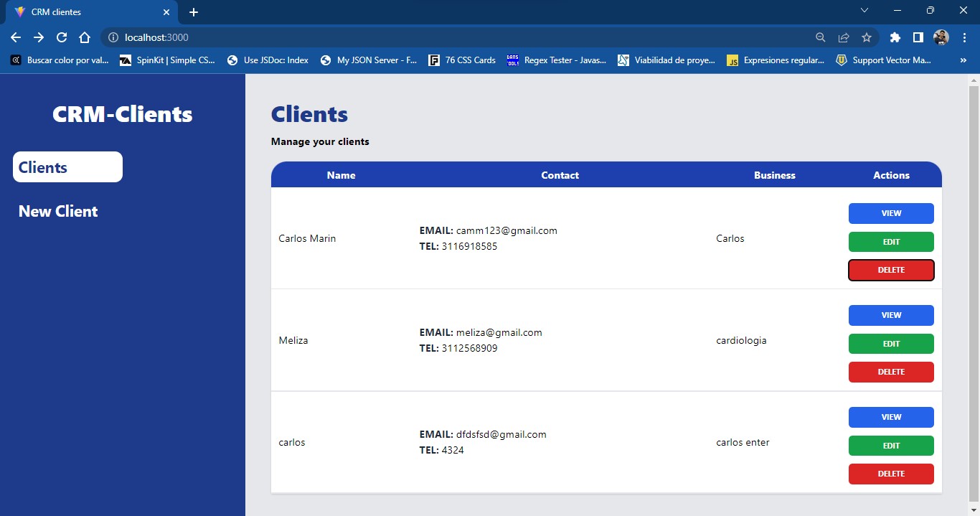Click inside the address bar
Viewport: 980px width, 516px height.
[430, 37]
